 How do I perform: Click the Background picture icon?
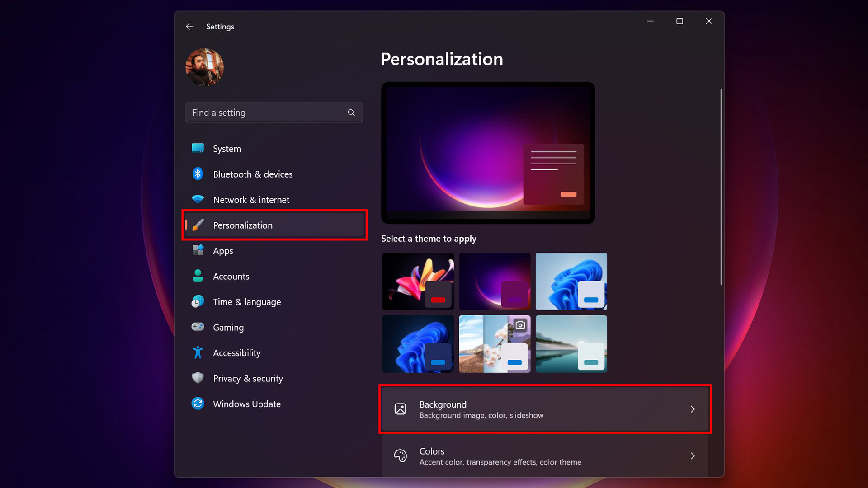click(400, 409)
